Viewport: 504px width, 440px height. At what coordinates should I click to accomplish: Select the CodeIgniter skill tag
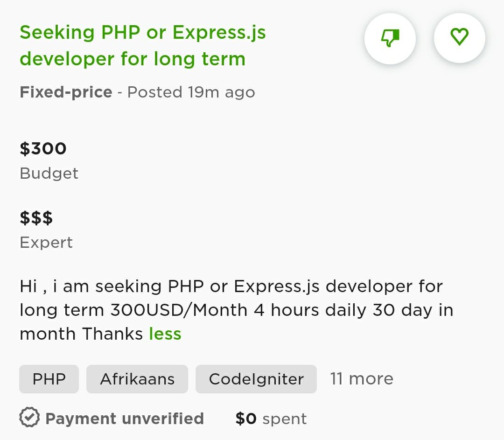[256, 379]
